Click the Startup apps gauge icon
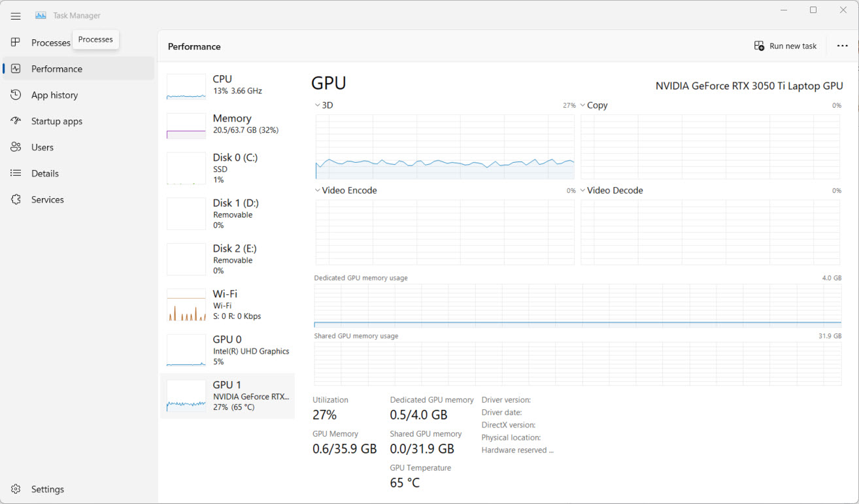This screenshot has height=504, width=859. [x=16, y=121]
